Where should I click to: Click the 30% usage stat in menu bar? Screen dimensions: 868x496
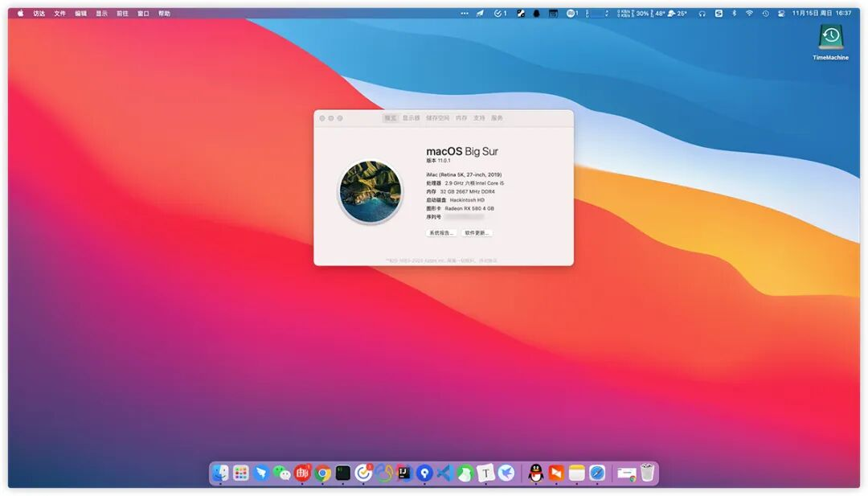pyautogui.click(x=641, y=14)
